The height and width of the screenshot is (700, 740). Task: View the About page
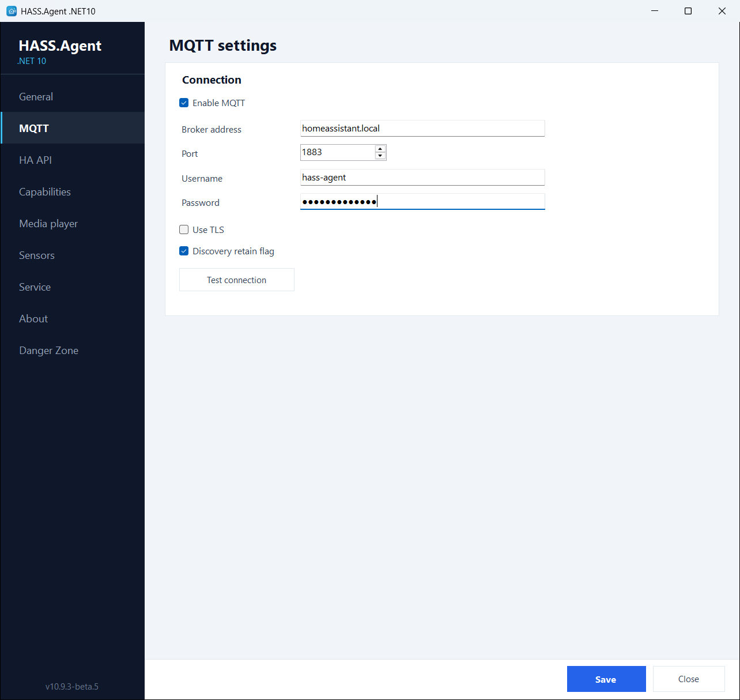click(x=73, y=318)
